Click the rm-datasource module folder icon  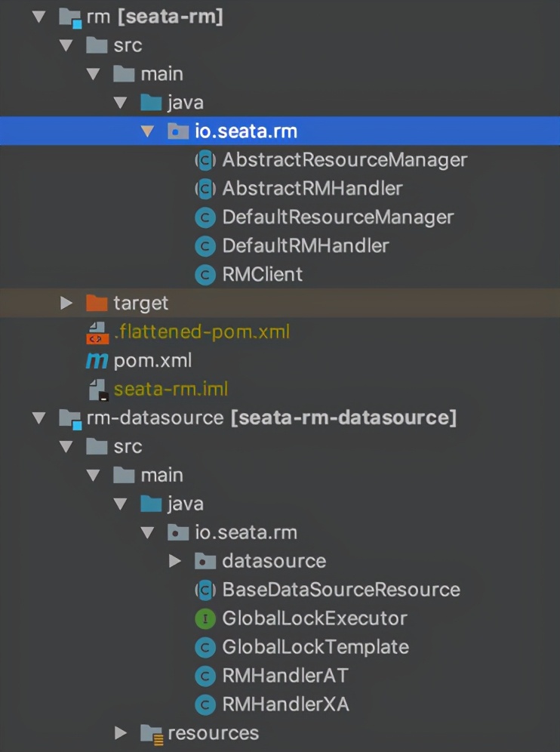(70, 418)
